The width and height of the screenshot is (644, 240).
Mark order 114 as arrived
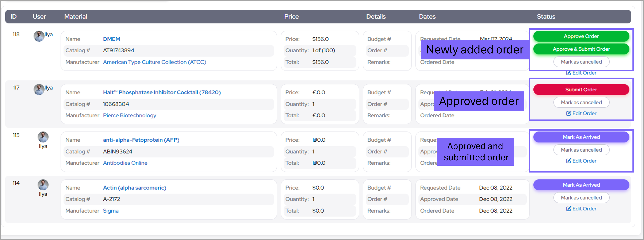(581, 185)
